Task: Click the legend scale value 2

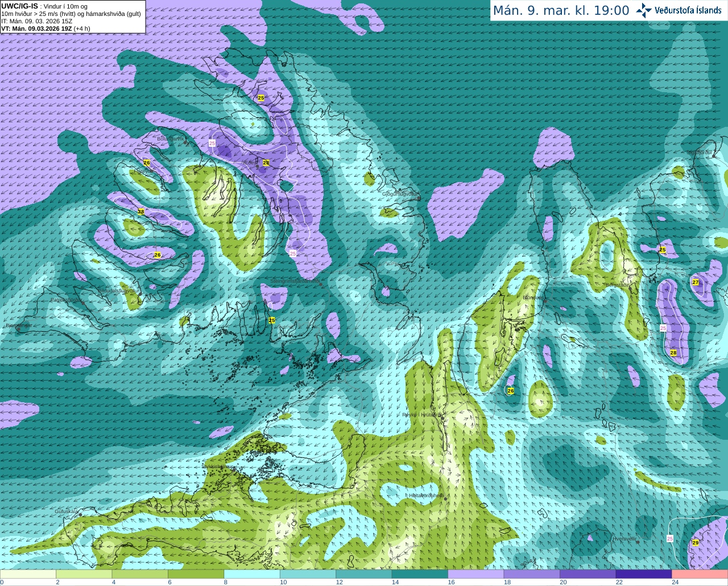Action: pos(57,582)
